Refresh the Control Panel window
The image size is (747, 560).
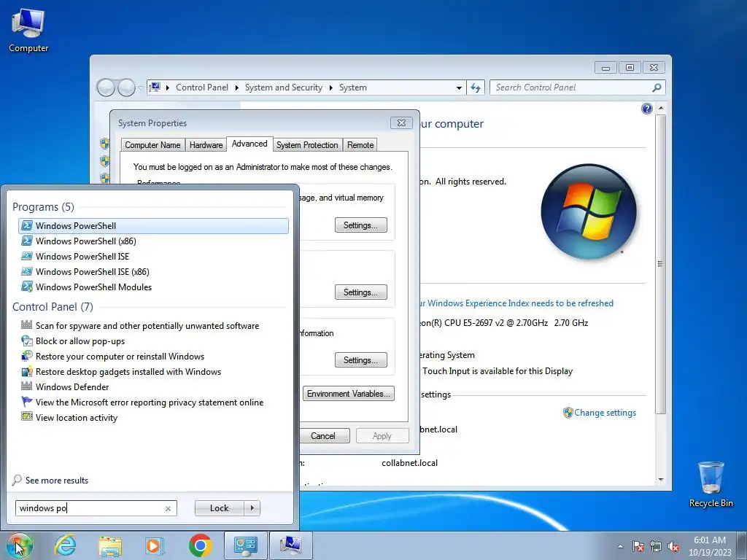[x=476, y=87]
